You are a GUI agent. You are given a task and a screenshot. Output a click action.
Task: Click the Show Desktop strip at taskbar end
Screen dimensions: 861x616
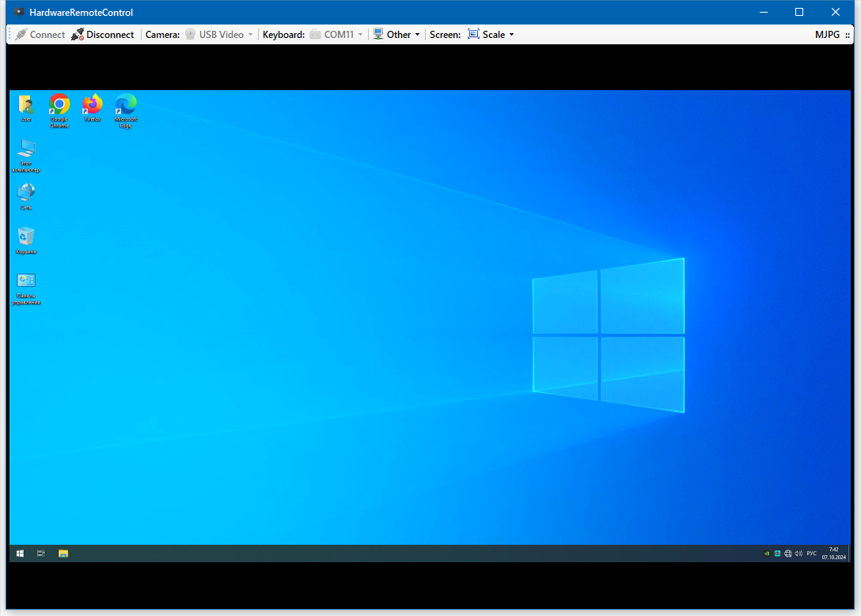[x=849, y=554]
